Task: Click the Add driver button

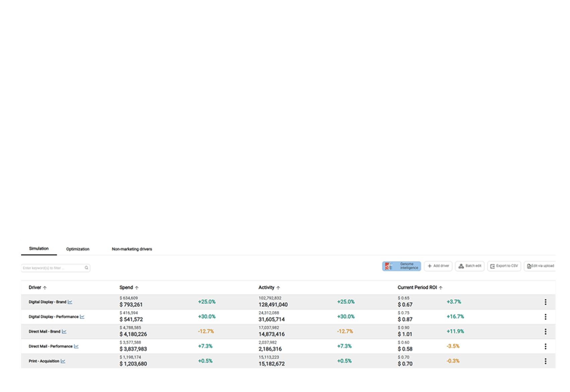Action: click(x=438, y=266)
